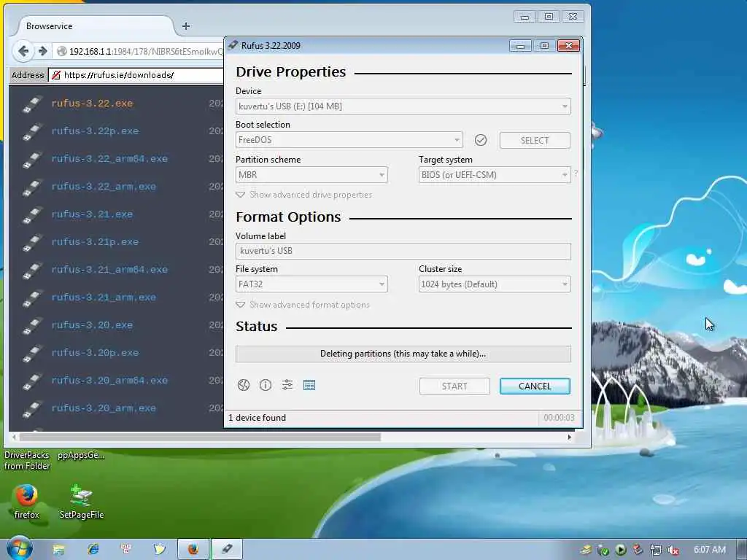Image resolution: width=747 pixels, height=560 pixels.
Task: Click the checksum checkmark icon beside FreeDOS
Action: coord(481,140)
